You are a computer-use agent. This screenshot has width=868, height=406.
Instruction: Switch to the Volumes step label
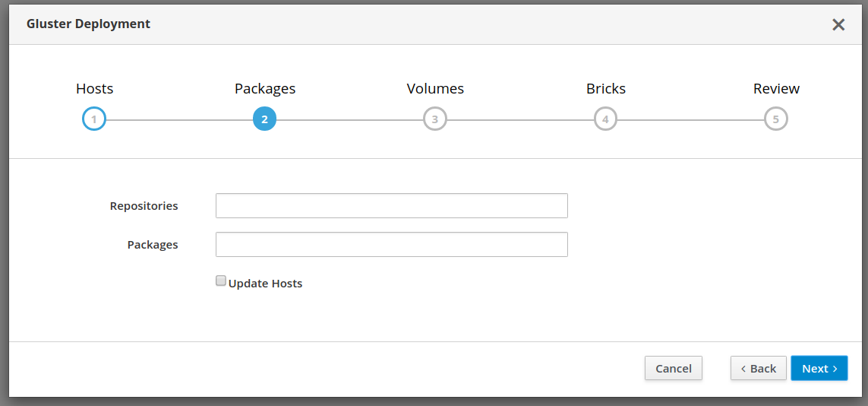click(435, 89)
